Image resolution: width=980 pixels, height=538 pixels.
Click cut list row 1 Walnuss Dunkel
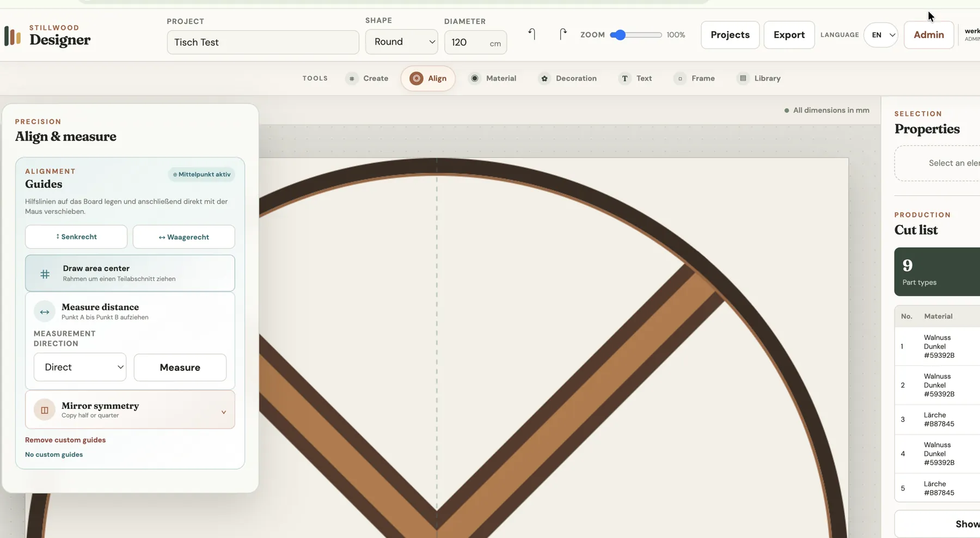pos(937,346)
